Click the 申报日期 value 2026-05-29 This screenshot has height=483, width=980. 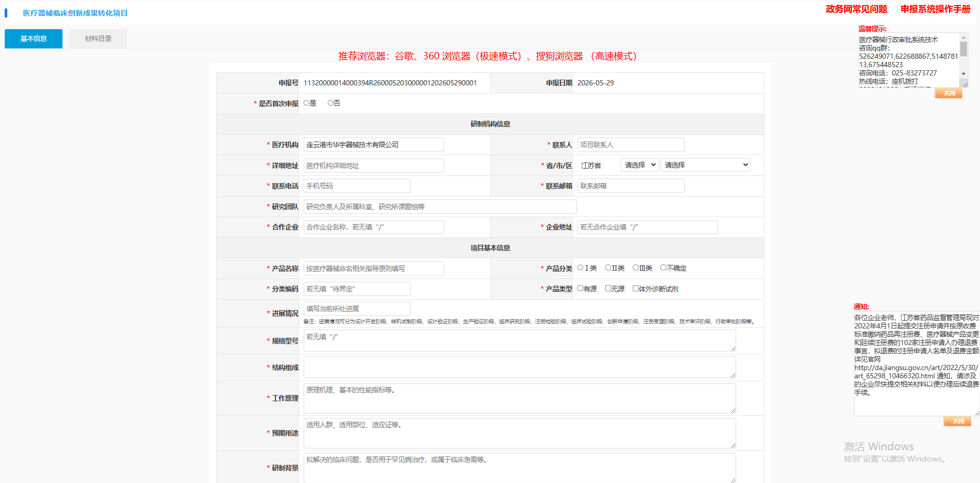coord(596,83)
